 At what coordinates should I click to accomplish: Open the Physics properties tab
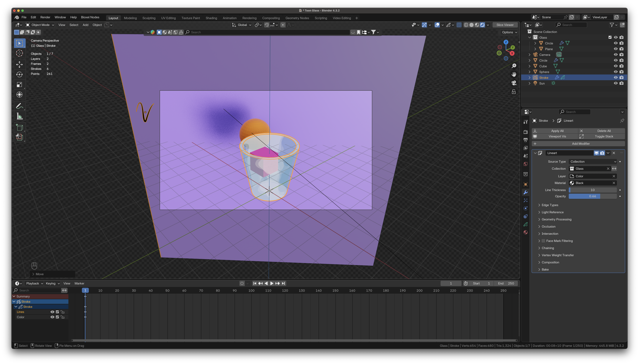tap(525, 208)
